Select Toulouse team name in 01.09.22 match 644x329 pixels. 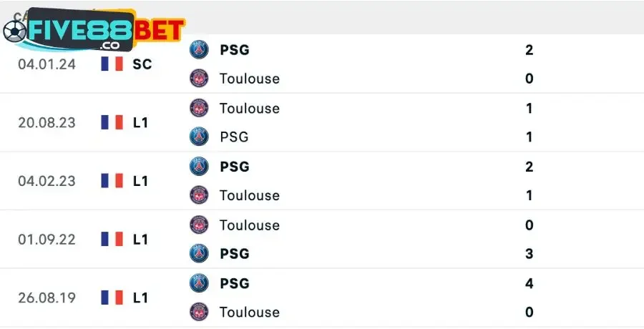[249, 225]
